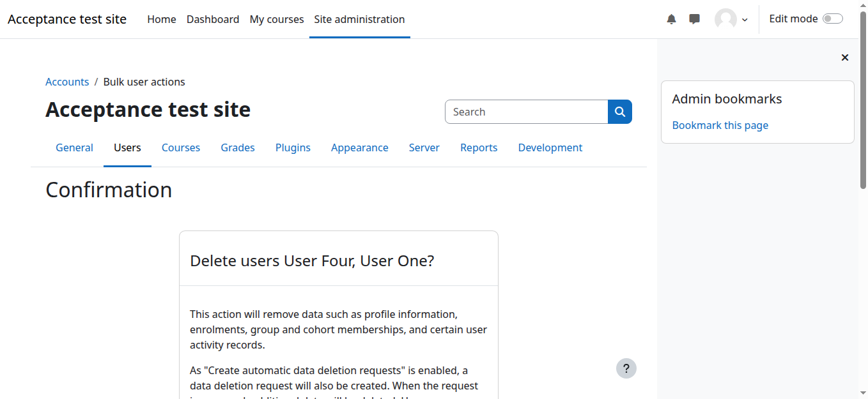The width and height of the screenshot is (868, 399).
Task: Go to My courses in navigation
Action: pos(277,19)
